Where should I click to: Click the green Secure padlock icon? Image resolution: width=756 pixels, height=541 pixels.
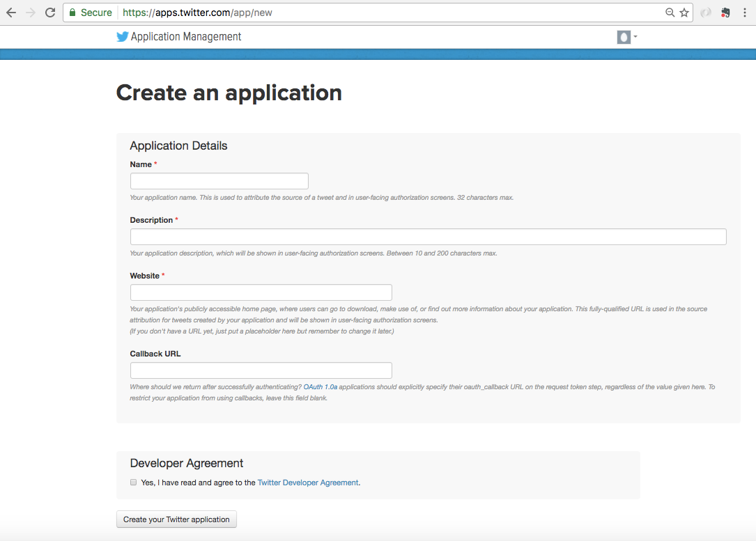click(x=72, y=13)
